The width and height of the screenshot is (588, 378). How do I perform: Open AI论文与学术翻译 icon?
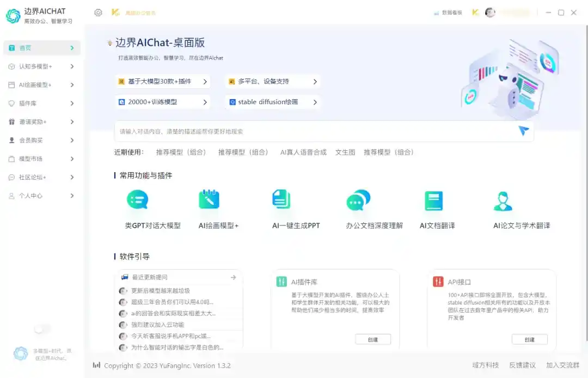pyautogui.click(x=503, y=202)
